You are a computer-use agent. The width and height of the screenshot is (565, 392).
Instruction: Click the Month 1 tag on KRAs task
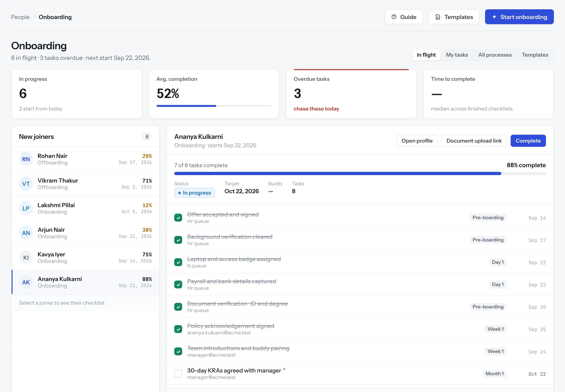point(494,374)
